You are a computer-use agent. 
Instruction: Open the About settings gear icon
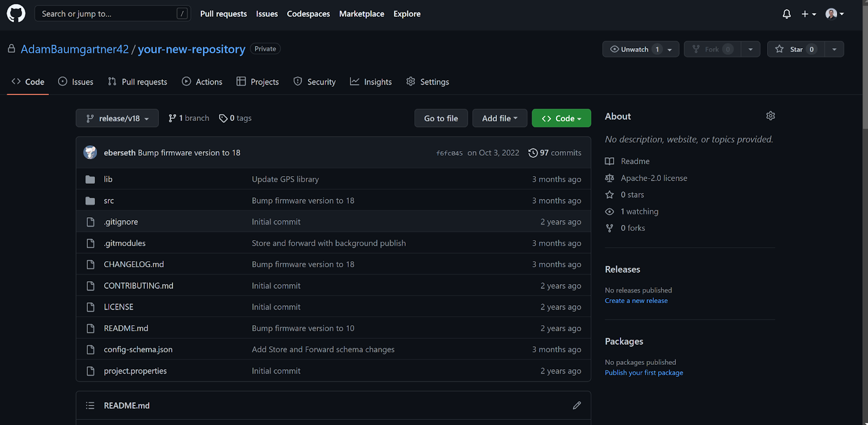pyautogui.click(x=770, y=116)
